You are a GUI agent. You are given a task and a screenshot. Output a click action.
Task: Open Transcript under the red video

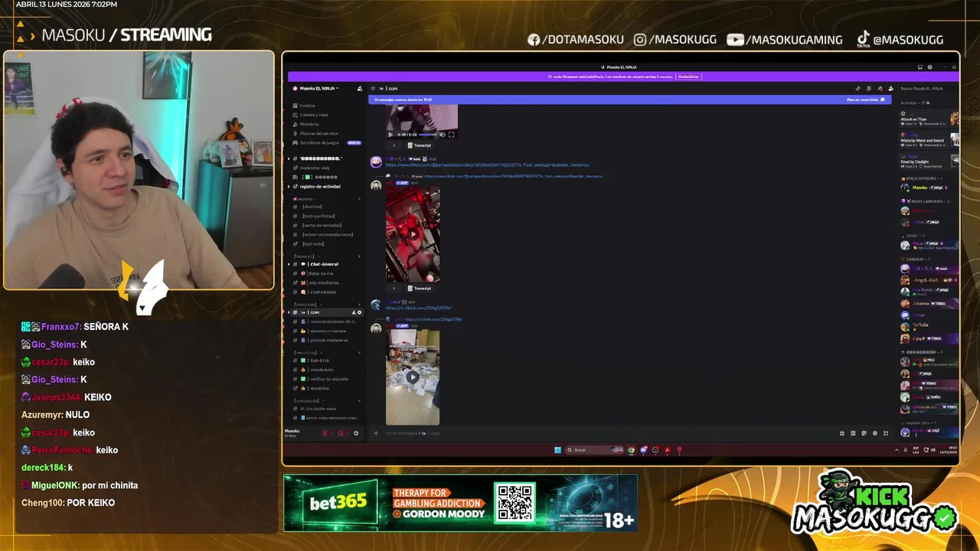419,289
